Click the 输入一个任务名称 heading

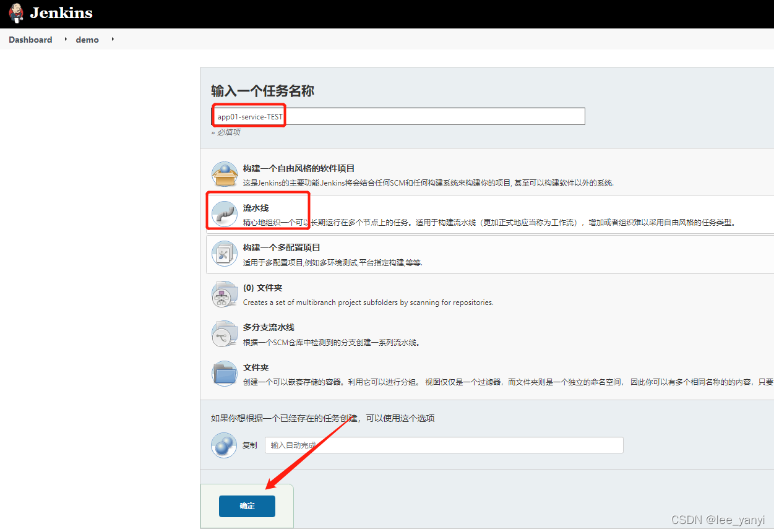262,91
